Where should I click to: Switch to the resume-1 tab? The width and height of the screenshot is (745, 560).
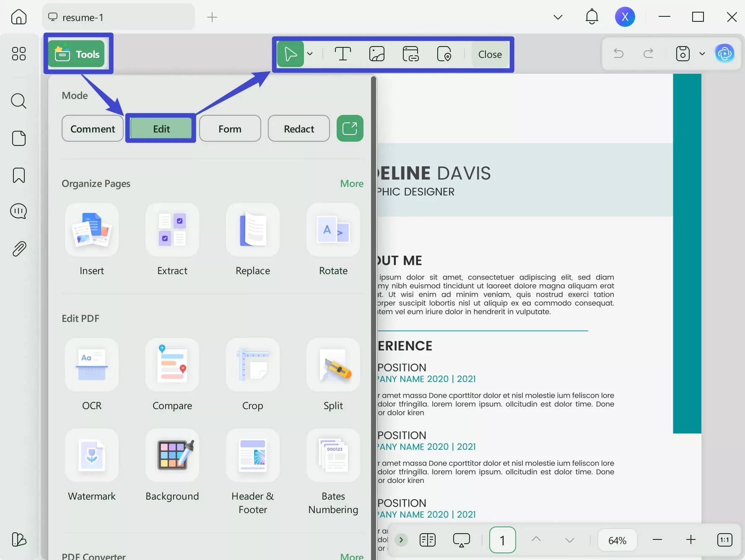[119, 17]
